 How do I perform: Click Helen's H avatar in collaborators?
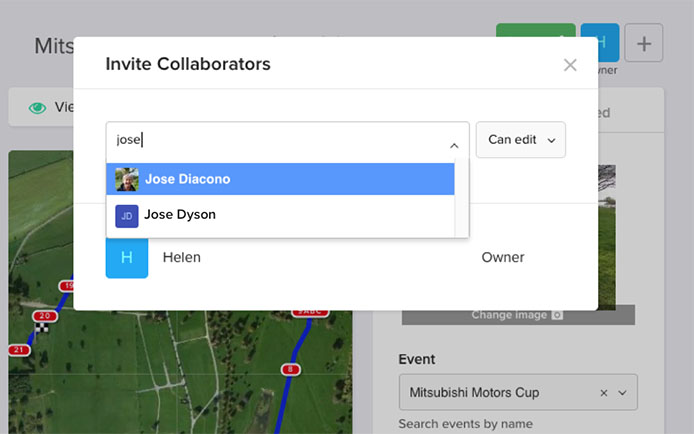click(x=127, y=258)
